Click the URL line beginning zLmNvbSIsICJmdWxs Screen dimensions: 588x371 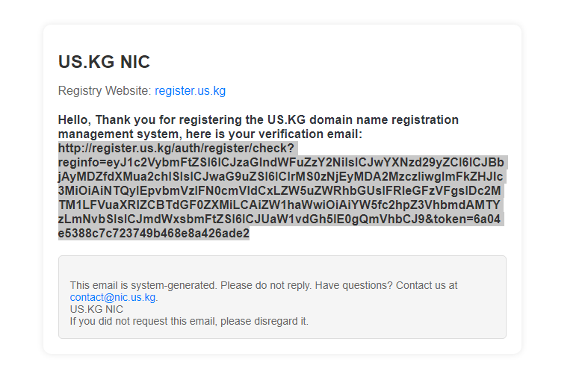(x=279, y=219)
